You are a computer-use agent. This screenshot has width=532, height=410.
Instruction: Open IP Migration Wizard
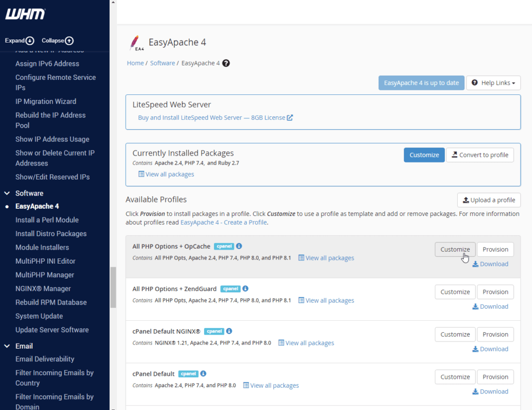tap(46, 101)
